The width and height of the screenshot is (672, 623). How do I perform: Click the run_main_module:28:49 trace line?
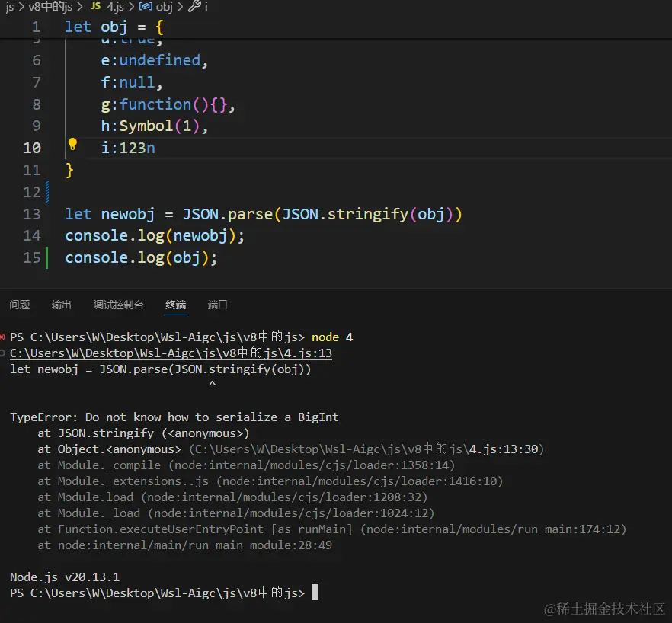(184, 545)
